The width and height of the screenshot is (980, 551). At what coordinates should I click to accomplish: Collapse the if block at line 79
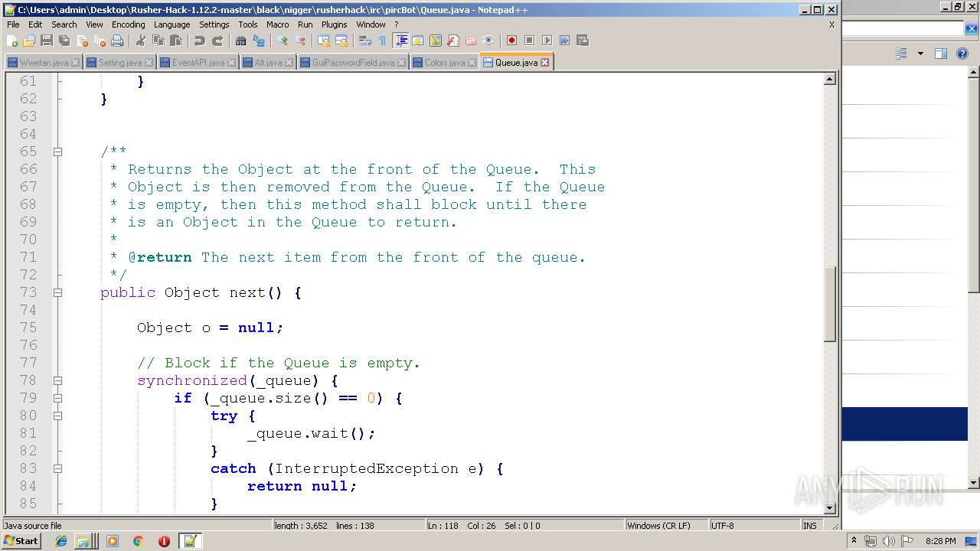(x=57, y=398)
